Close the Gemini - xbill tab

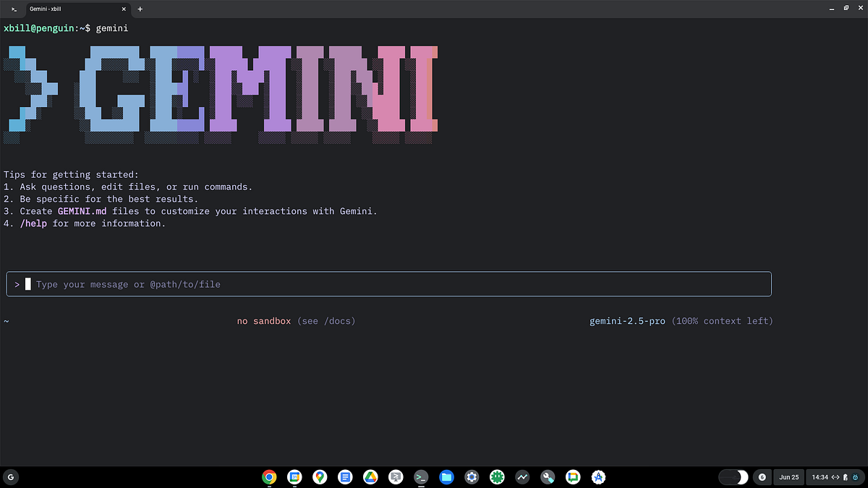tap(124, 9)
